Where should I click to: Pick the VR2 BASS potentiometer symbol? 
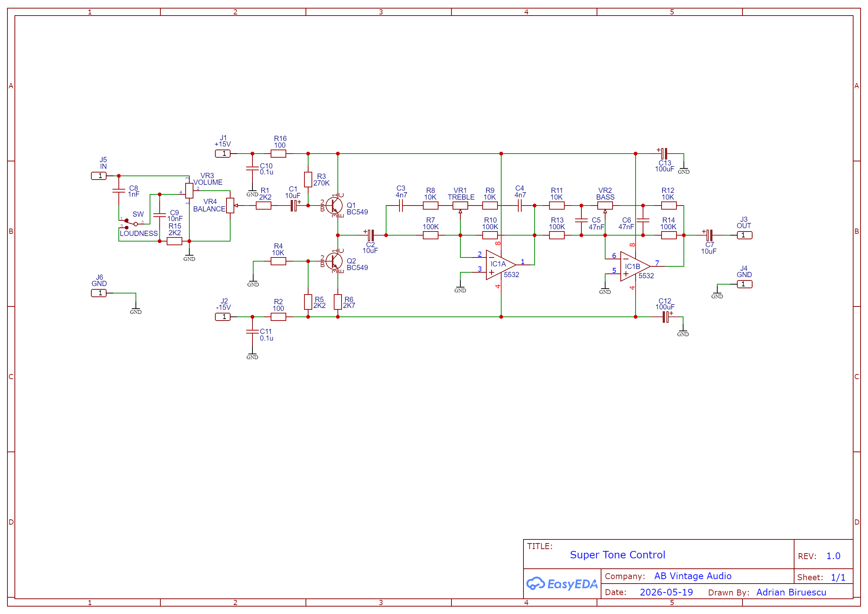point(605,206)
